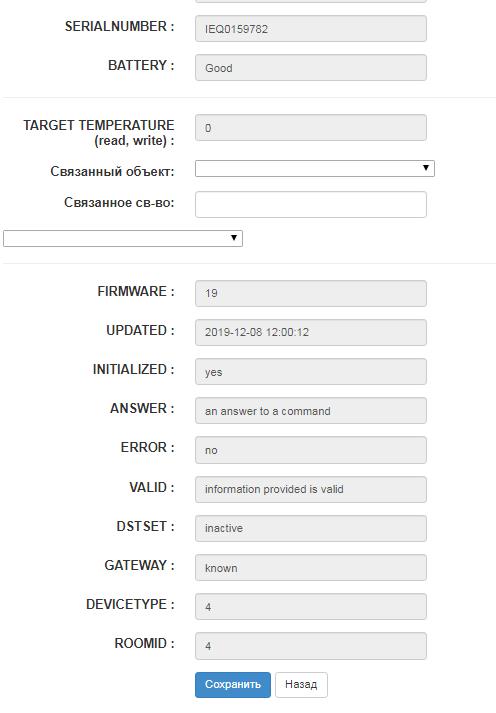Image resolution: width=496 pixels, height=713 pixels.
Task: Click the DEVICETYPE field
Action: (x=311, y=607)
